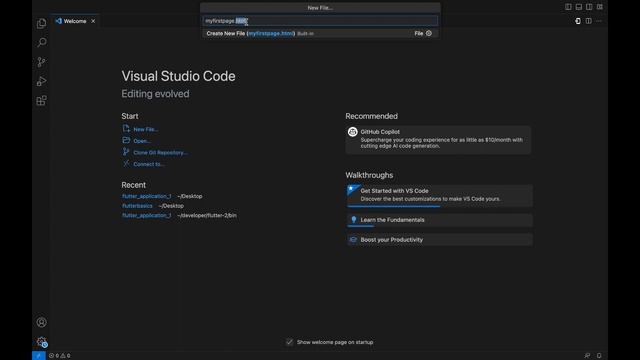The height and width of the screenshot is (360, 640).
Task: Open Learn the Fundamentals walkthrough
Action: click(x=439, y=220)
